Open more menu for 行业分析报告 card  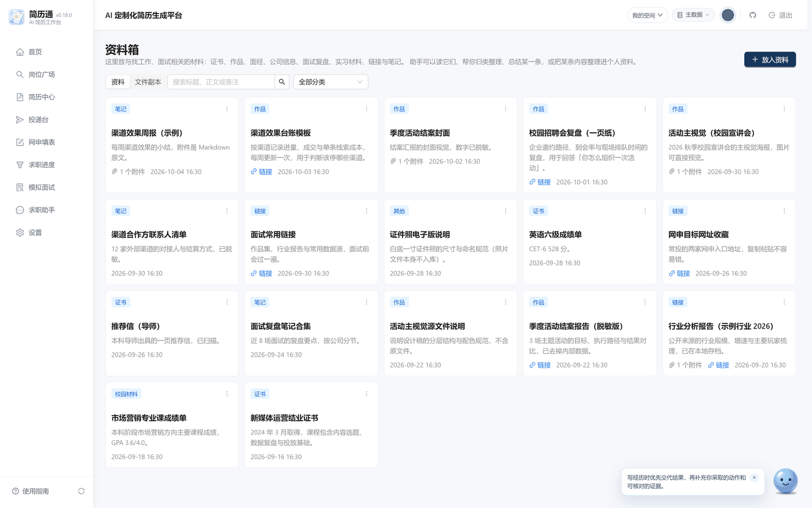(784, 303)
